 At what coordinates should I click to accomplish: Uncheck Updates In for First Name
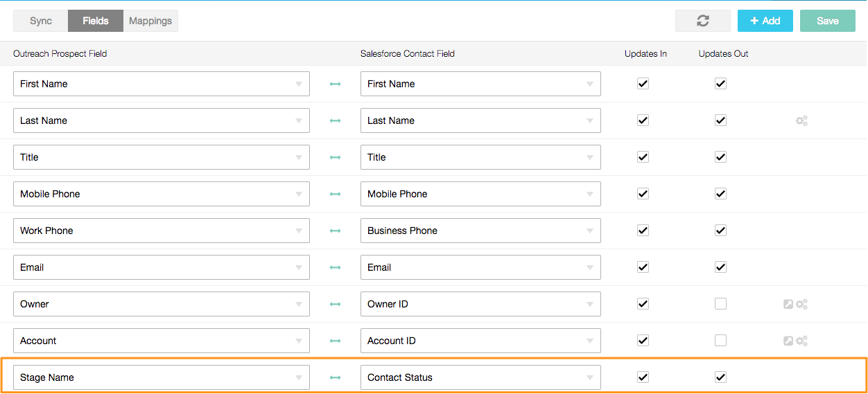[643, 84]
